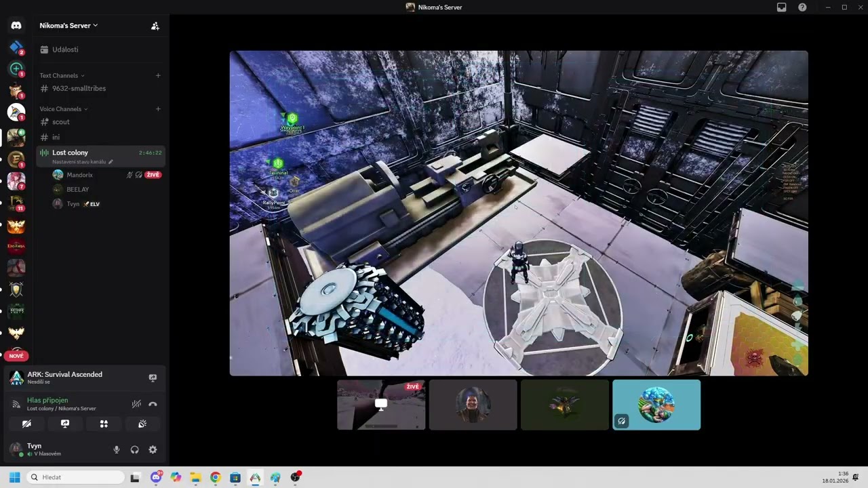Open the golden wings server icon
This screenshot has width=868, height=488.
coord(16,333)
